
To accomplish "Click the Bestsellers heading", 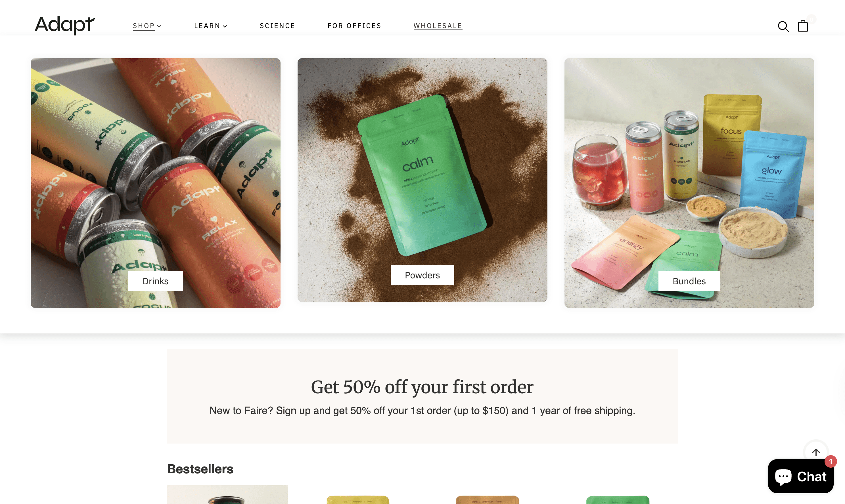I will pos(200,469).
